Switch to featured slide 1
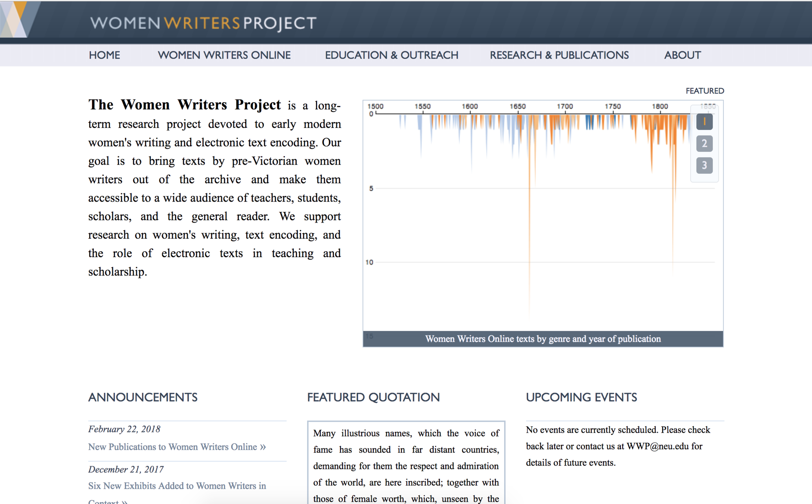 click(704, 122)
